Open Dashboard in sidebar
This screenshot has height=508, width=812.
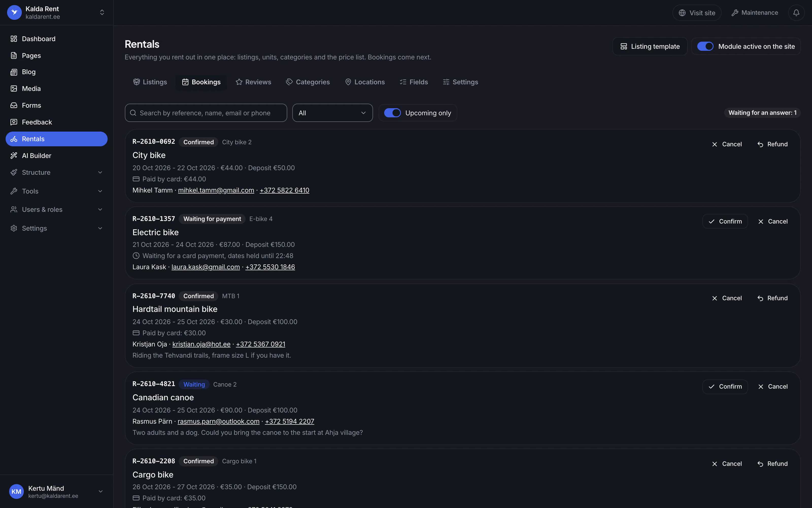coord(56,39)
